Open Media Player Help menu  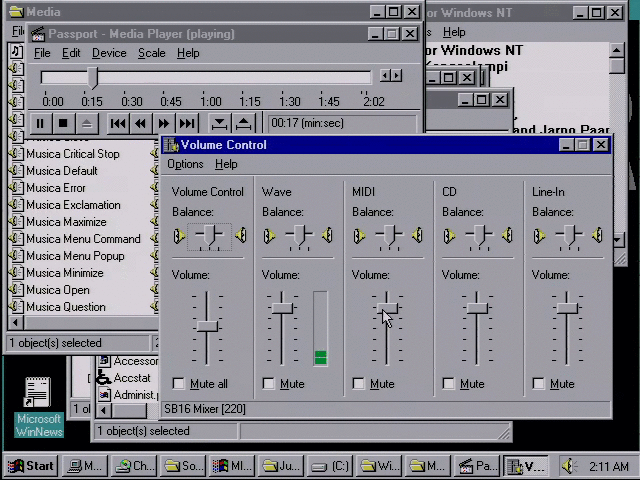coord(188,53)
